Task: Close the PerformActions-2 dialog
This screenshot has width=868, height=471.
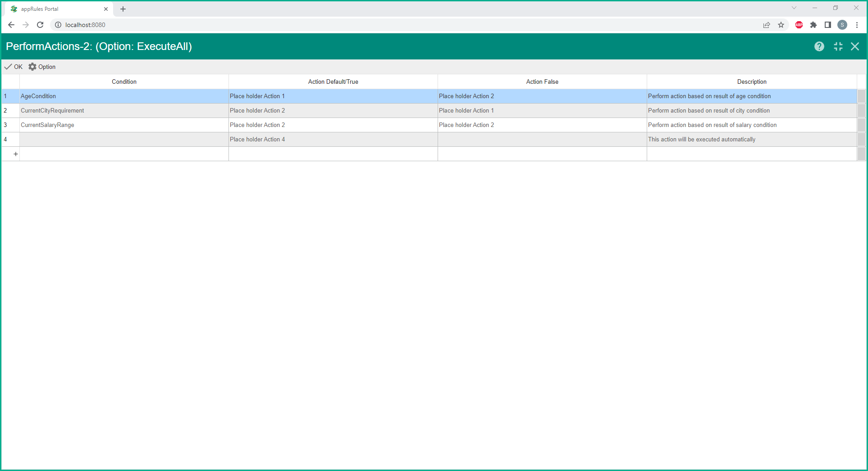Action: click(x=854, y=46)
